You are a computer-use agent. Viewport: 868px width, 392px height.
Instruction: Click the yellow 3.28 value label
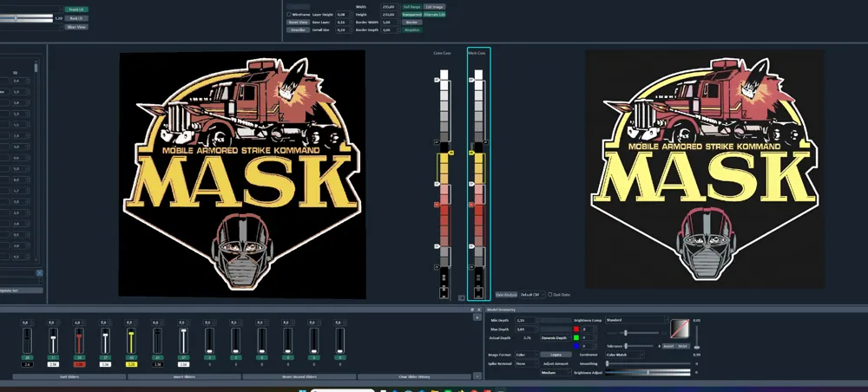point(131,364)
